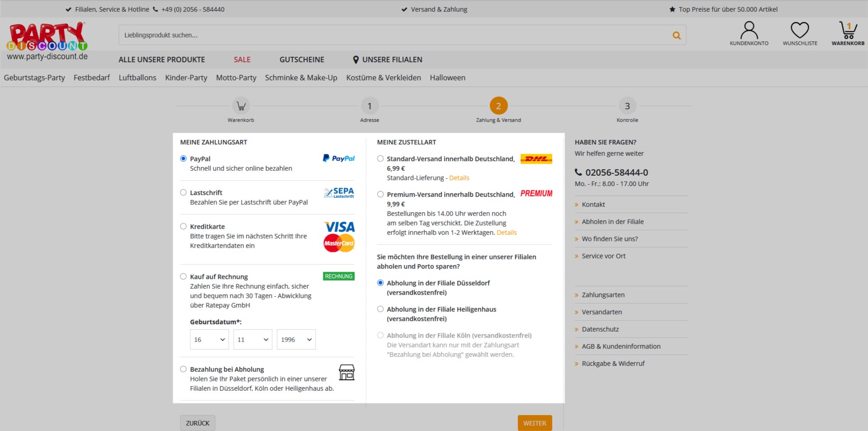Open the birth day dropdown showing 16
Viewport: 868px width, 431px height.
[209, 339]
